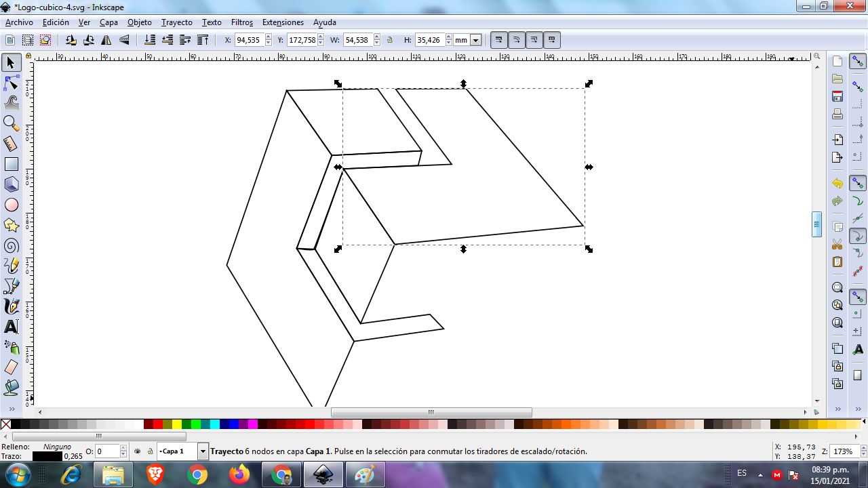Select the Spiral tool

tap(11, 245)
